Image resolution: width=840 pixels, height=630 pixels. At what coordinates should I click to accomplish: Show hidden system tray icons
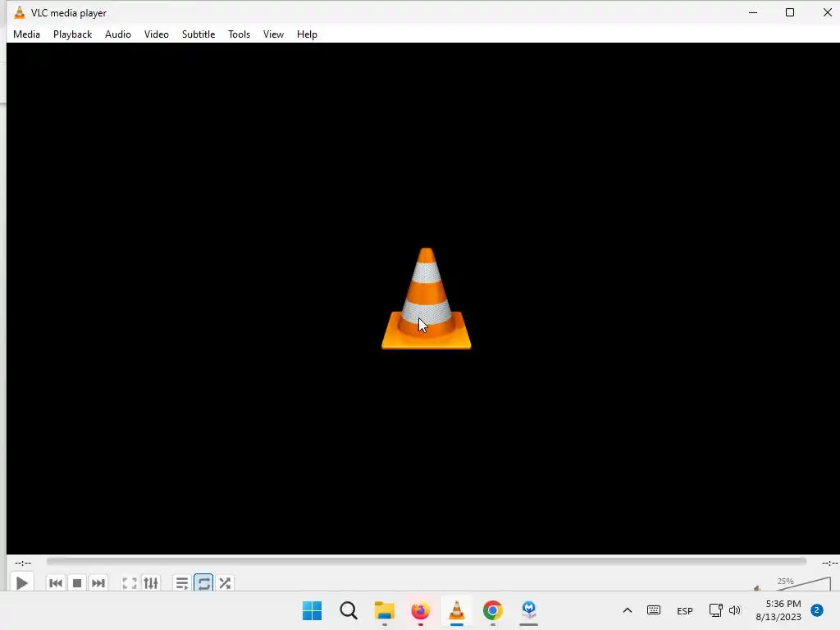[x=628, y=610]
